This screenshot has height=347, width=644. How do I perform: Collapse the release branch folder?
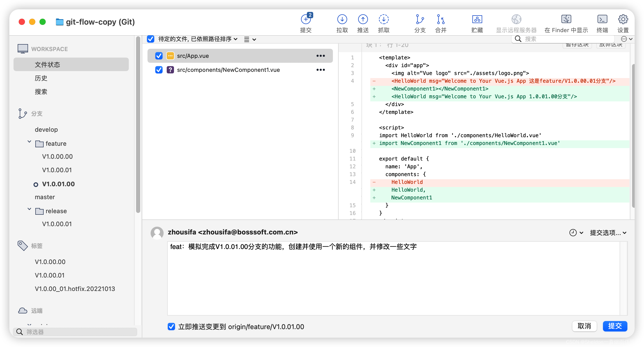click(x=29, y=209)
